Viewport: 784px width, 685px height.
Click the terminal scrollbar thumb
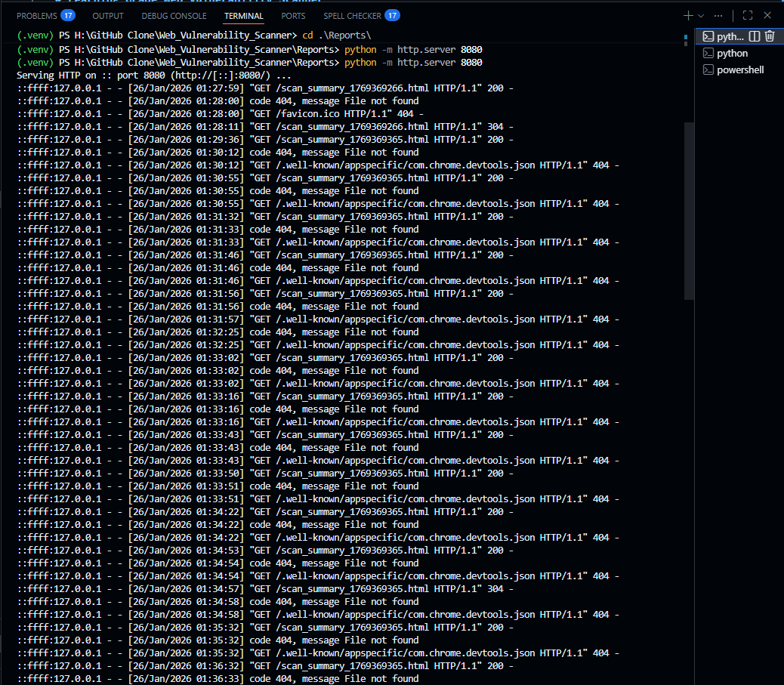689,211
